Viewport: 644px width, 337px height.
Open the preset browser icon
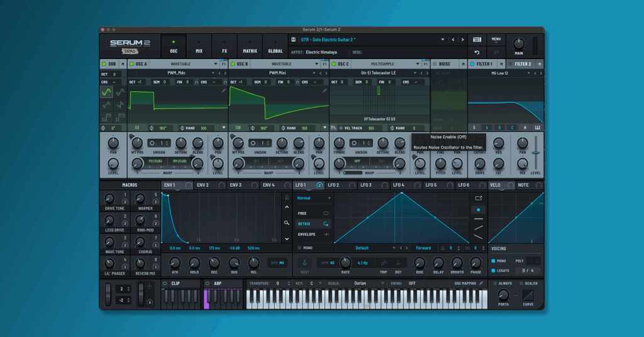(x=477, y=40)
